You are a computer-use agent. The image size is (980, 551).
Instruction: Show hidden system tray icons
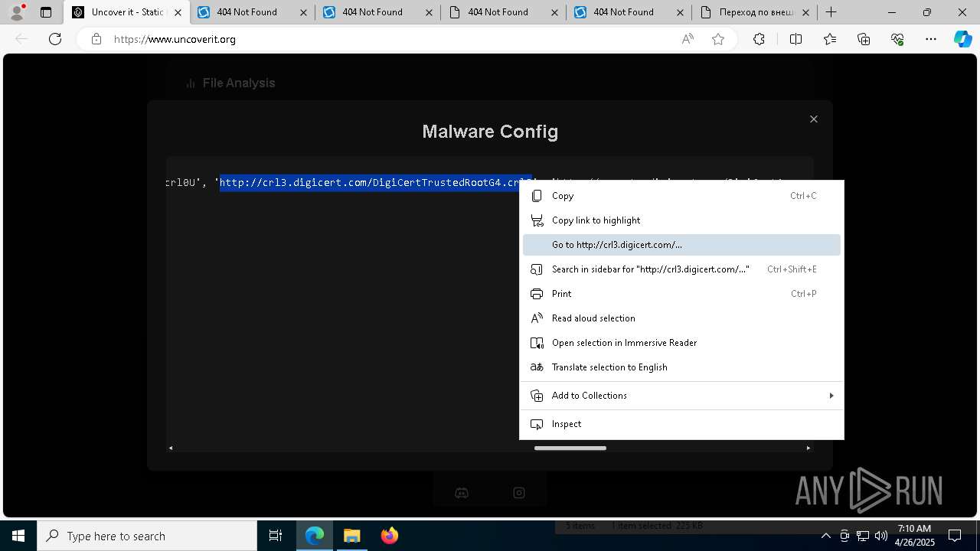tap(825, 536)
